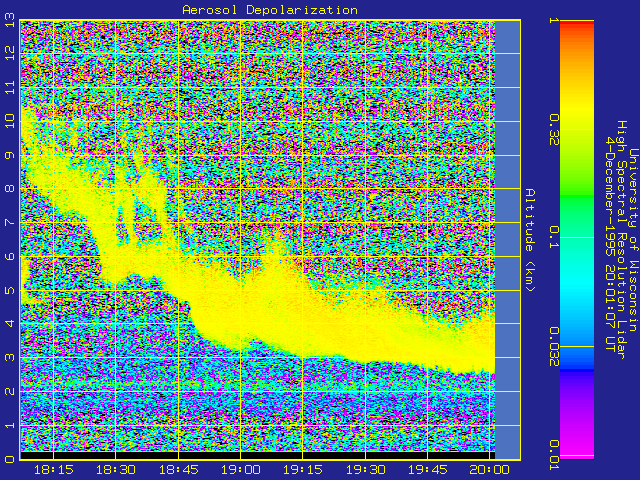Click the altitude label 1
Viewport: 640px width, 480px height.
pos(10,425)
